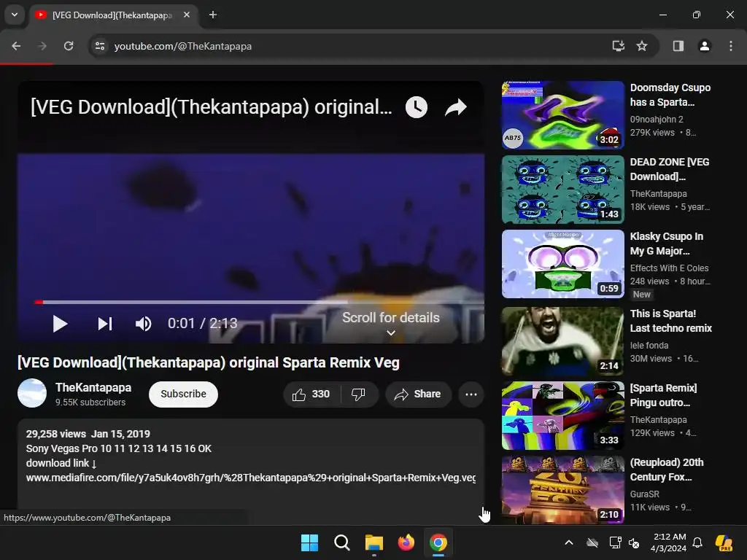Click the Copilot preview icon in the taskbar
Screen dimensions: 747x560
724,542
